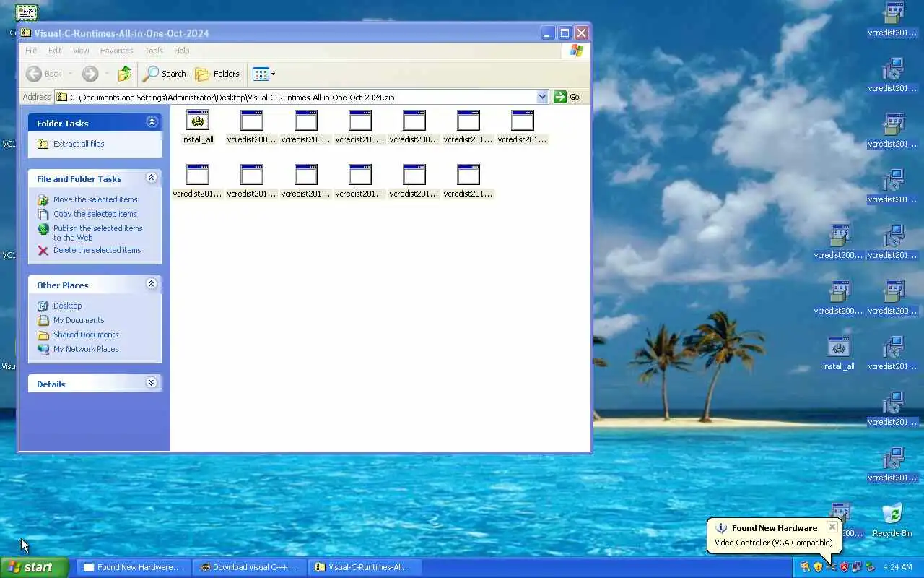The width and height of the screenshot is (924, 578).
Task: Click the folder icon in the window title bar
Action: click(26, 33)
